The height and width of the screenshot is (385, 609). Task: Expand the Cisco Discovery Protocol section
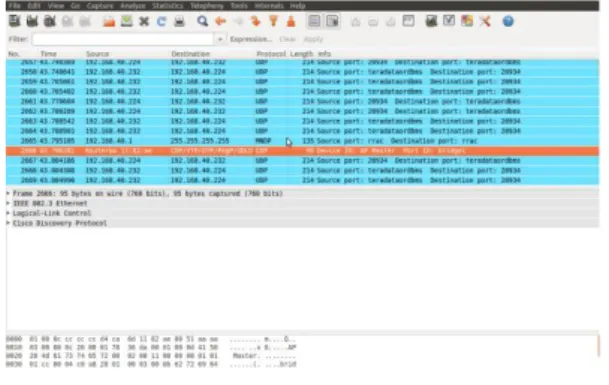click(8, 223)
